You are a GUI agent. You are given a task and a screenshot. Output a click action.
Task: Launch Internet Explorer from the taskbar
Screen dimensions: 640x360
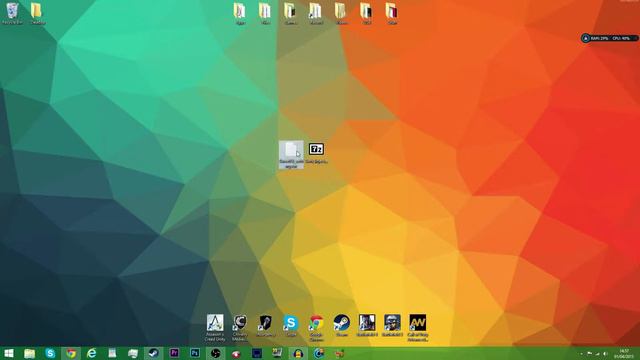91,353
